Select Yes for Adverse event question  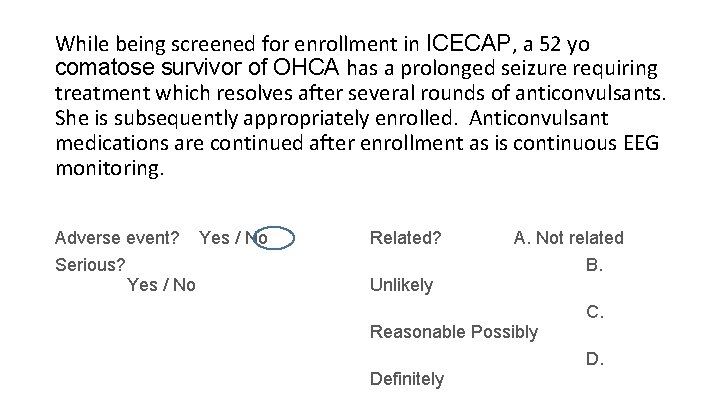click(214, 238)
